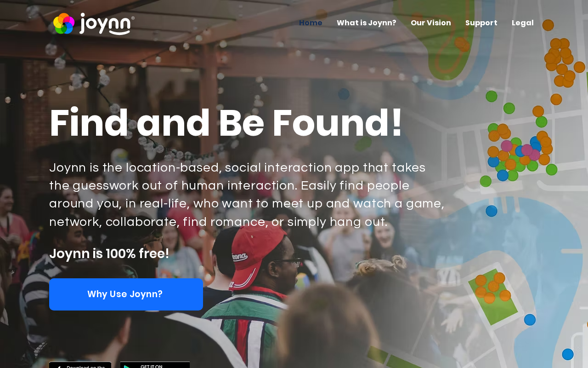Click the location-based app description paragraph

247,195
